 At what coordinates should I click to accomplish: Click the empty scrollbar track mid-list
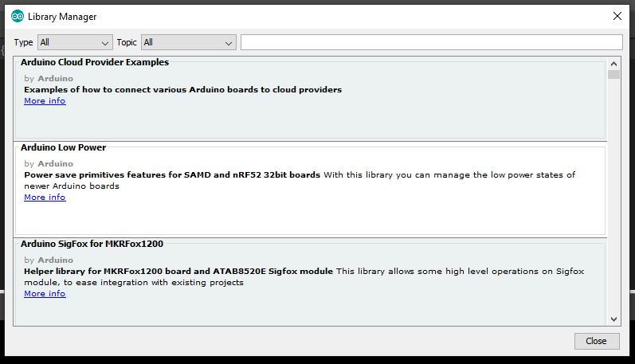pyautogui.click(x=613, y=199)
